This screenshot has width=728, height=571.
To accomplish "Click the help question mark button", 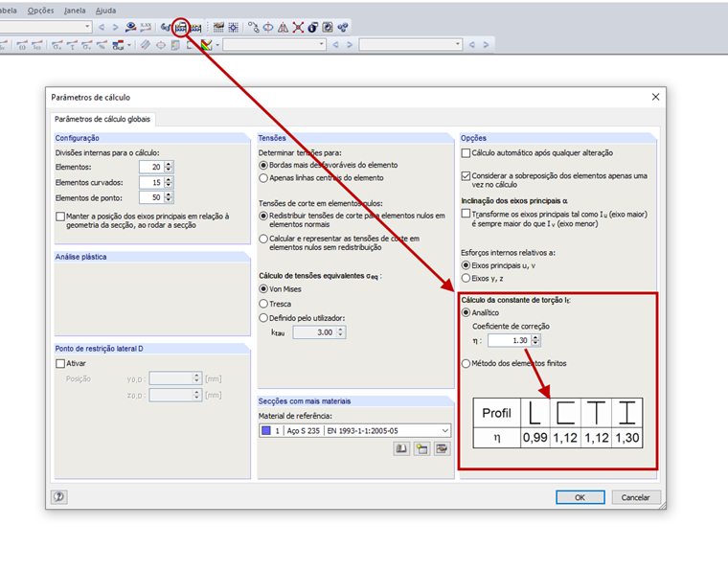I will (59, 496).
